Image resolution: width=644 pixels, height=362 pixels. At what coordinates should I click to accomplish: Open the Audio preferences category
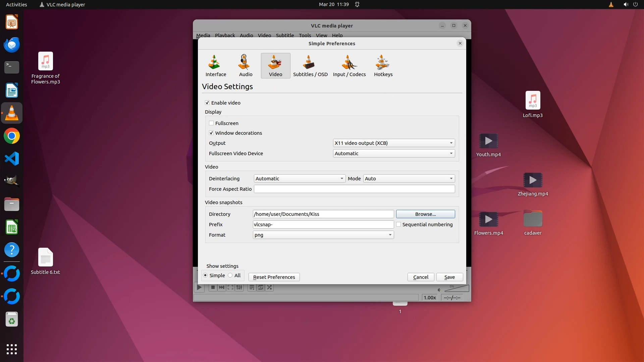(x=246, y=66)
